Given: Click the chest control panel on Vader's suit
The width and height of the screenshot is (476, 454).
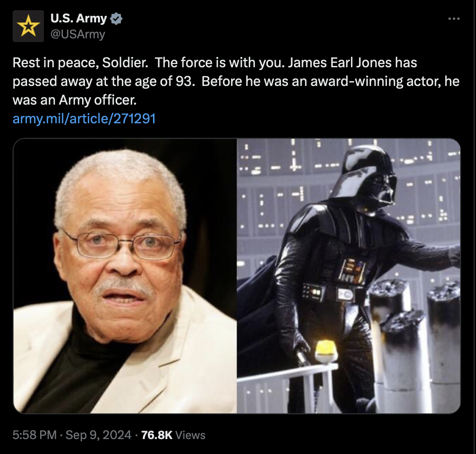Looking at the screenshot, I should tap(353, 270).
